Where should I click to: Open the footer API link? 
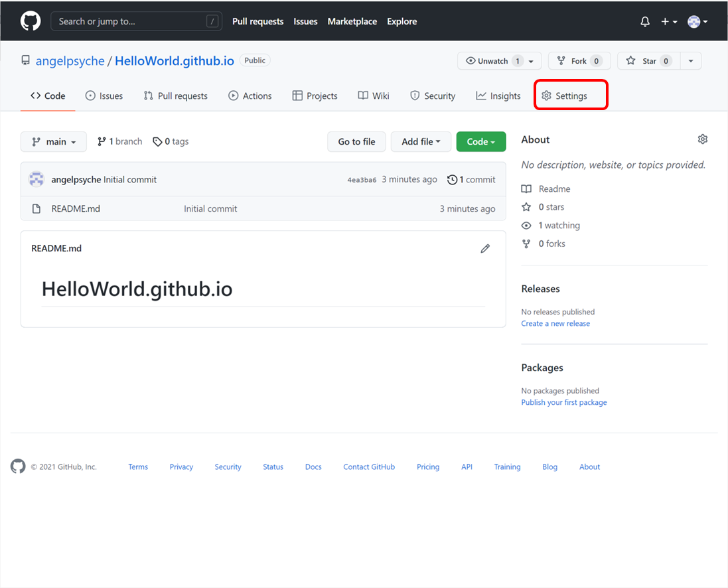pos(467,467)
